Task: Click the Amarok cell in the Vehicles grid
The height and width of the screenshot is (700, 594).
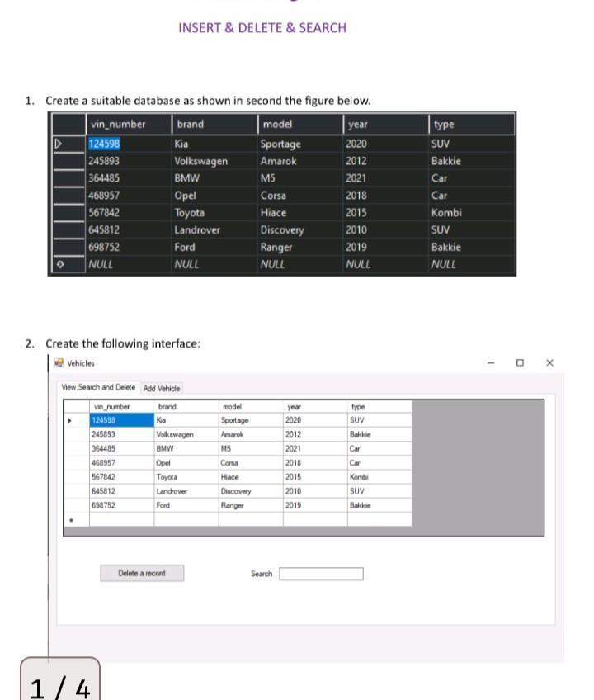Action: (251, 434)
